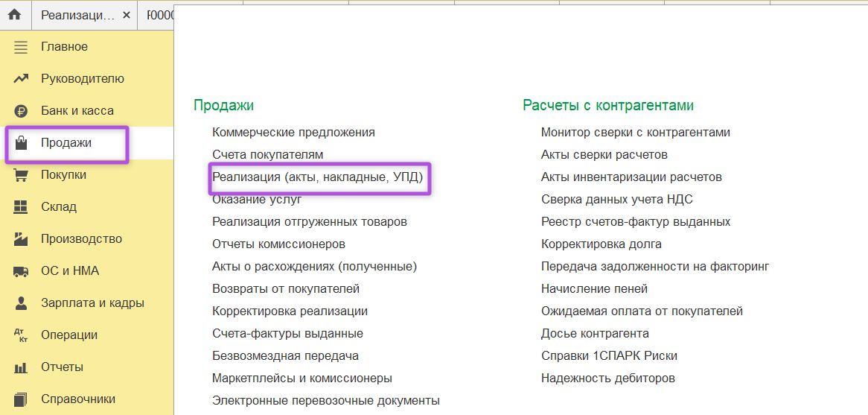868x415 pixels.
Task: Open Монитор сверки с контрагентами
Action: coord(636,133)
